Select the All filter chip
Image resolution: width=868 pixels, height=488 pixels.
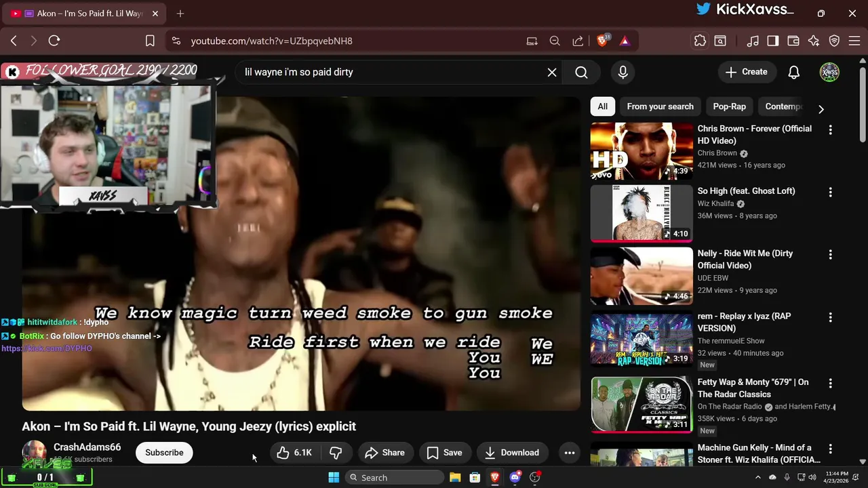tap(602, 106)
